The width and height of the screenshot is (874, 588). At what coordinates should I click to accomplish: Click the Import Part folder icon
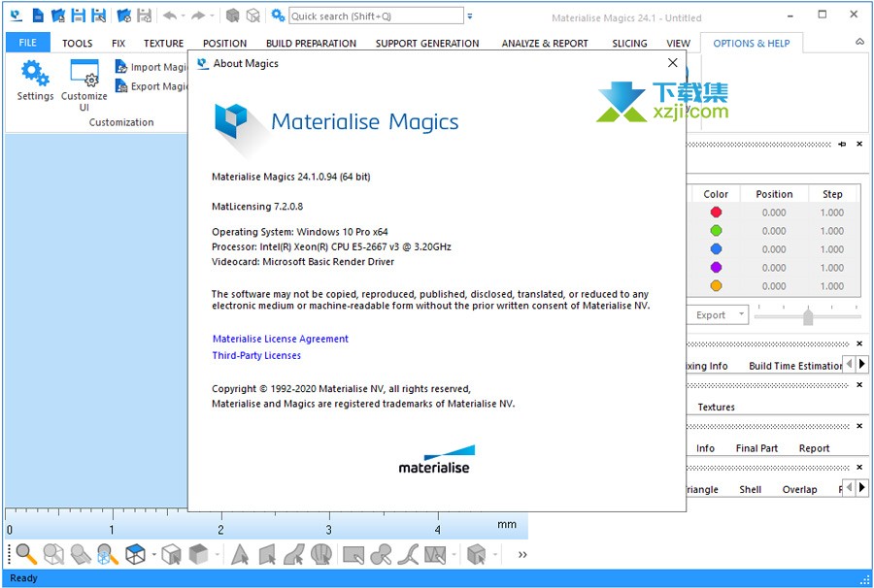click(x=123, y=16)
